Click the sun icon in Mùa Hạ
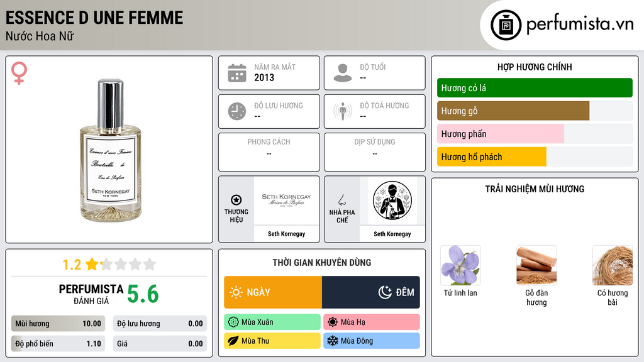The height and width of the screenshot is (362, 644). tap(333, 322)
